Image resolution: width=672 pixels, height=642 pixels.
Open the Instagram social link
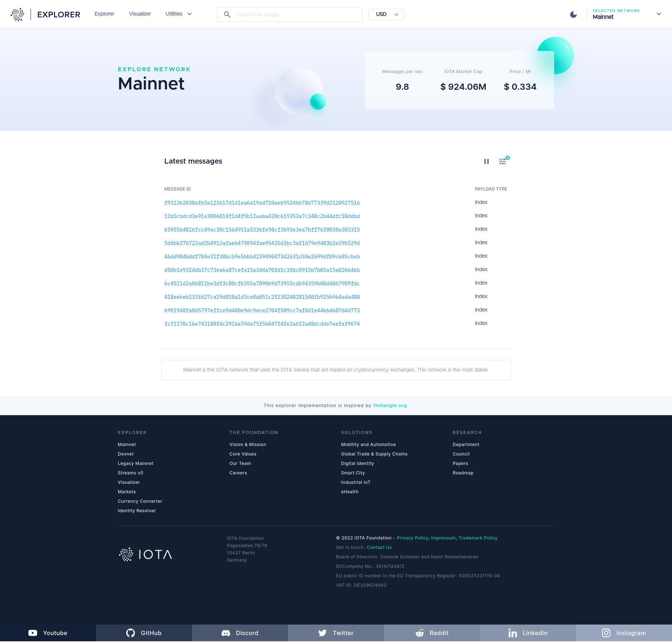coord(624,633)
